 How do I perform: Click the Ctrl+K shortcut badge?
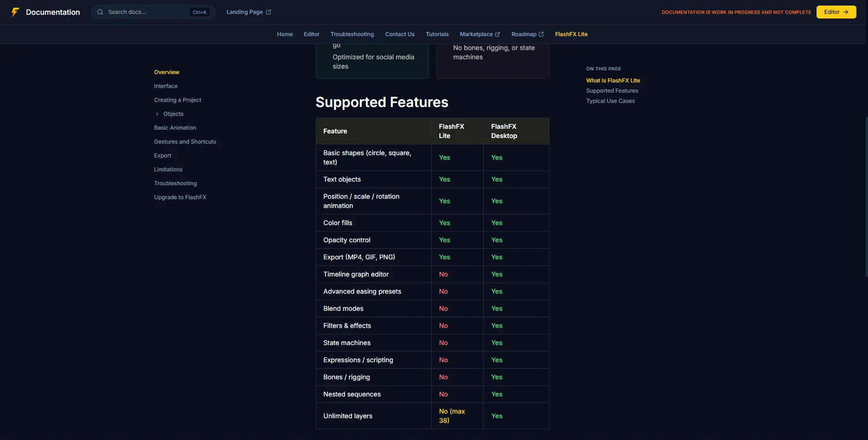(x=199, y=12)
